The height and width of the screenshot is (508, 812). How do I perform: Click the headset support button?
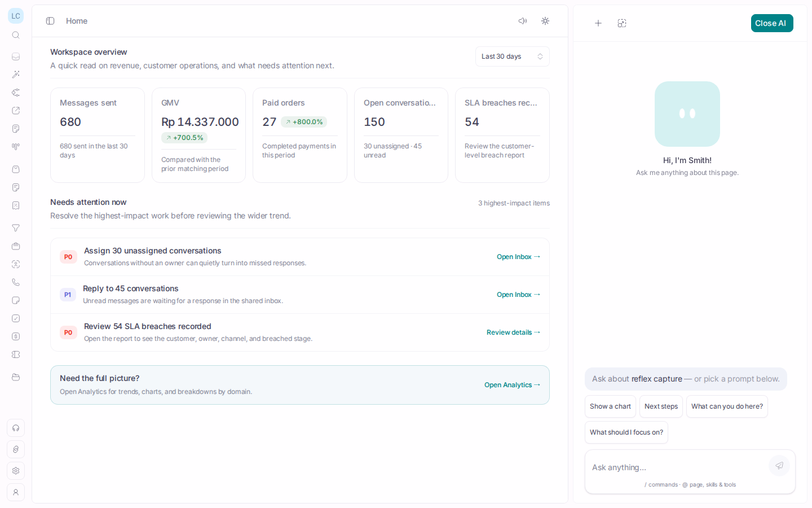pyautogui.click(x=16, y=428)
